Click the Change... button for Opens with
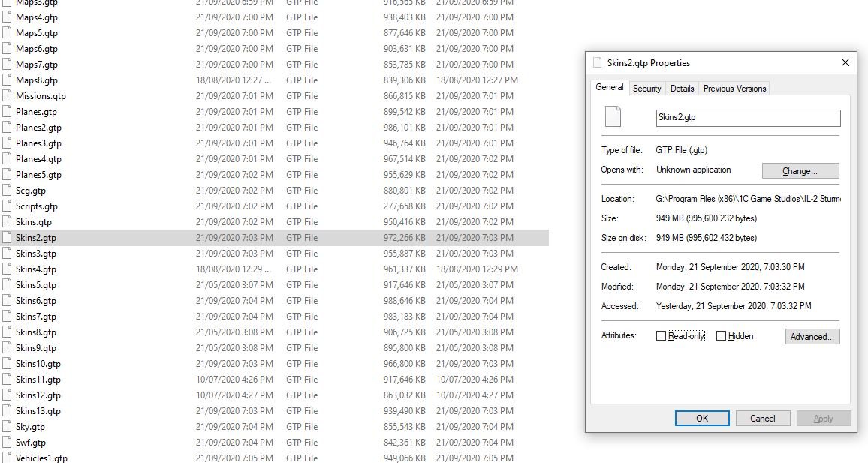 [800, 171]
